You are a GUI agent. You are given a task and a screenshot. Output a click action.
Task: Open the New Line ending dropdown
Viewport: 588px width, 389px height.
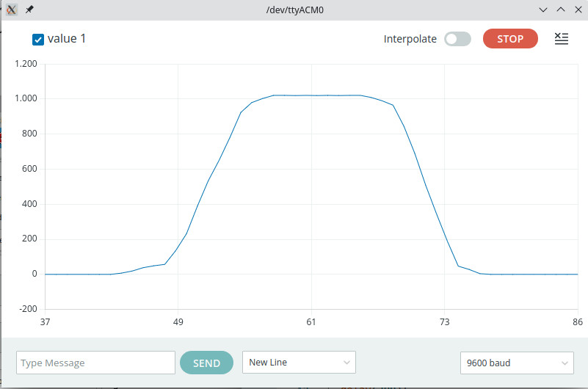coord(299,363)
